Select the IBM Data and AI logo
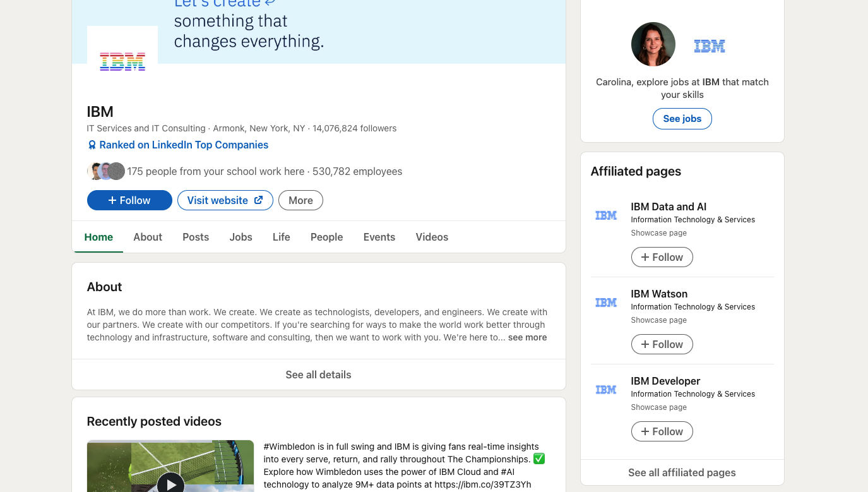This screenshot has height=492, width=868. (x=606, y=215)
